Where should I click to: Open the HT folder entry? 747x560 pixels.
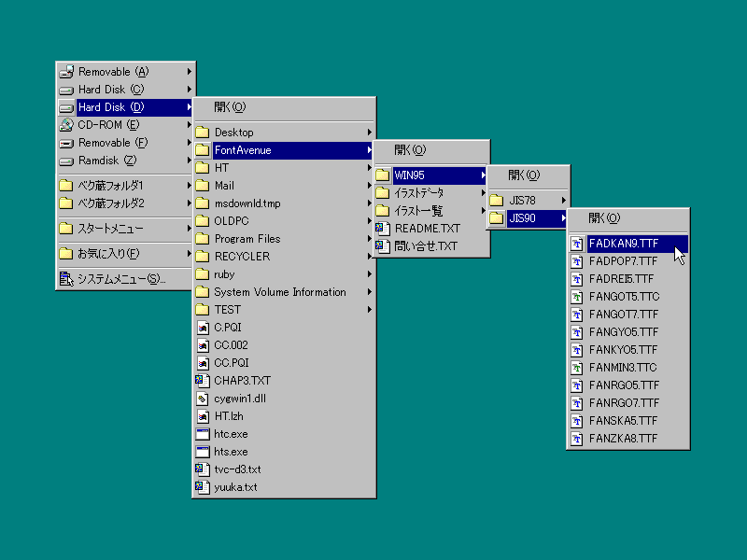pyautogui.click(x=285, y=168)
